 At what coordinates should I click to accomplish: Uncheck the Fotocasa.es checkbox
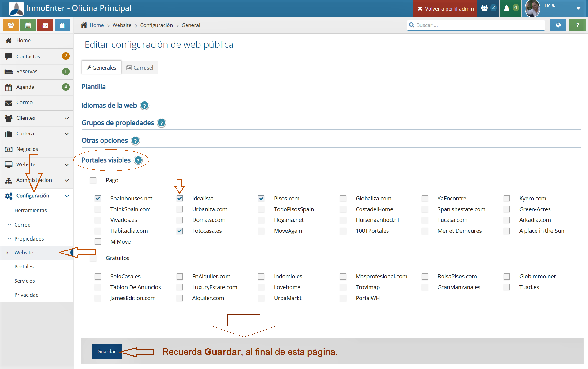180,231
